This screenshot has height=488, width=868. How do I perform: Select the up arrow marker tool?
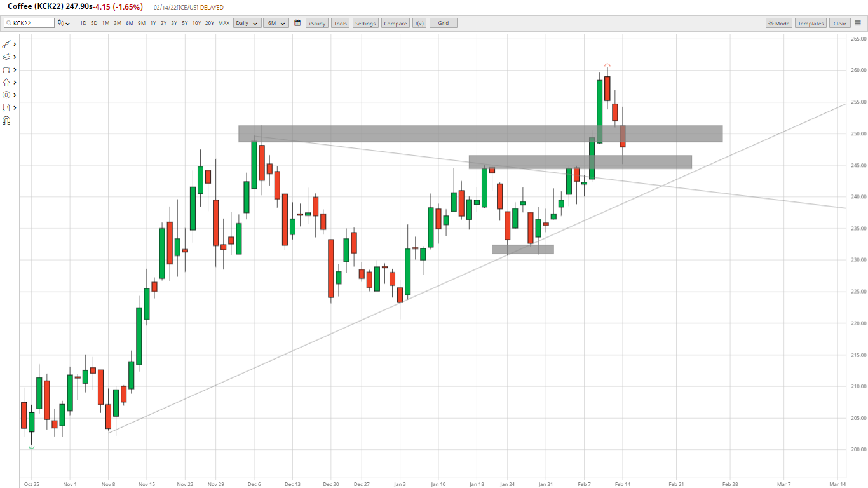(7, 83)
